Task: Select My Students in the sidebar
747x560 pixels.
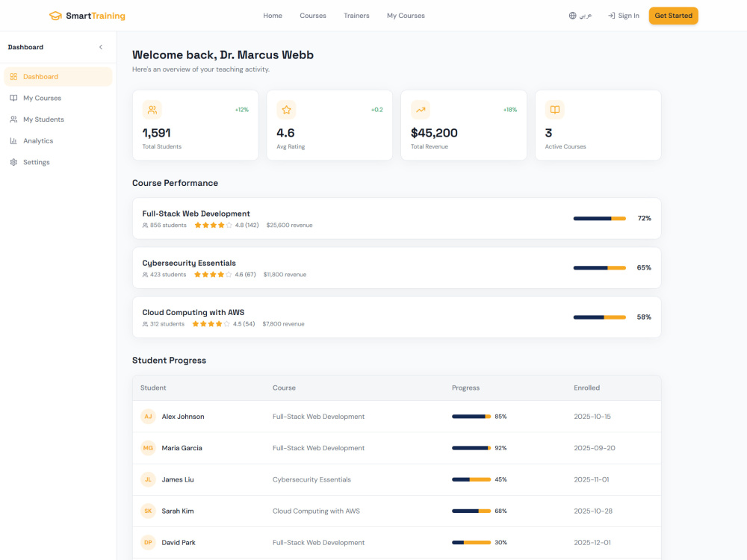Action: [x=58, y=119]
